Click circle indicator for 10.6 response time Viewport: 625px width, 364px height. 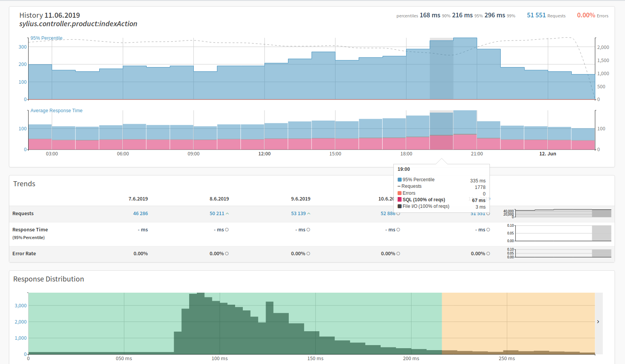click(x=398, y=230)
